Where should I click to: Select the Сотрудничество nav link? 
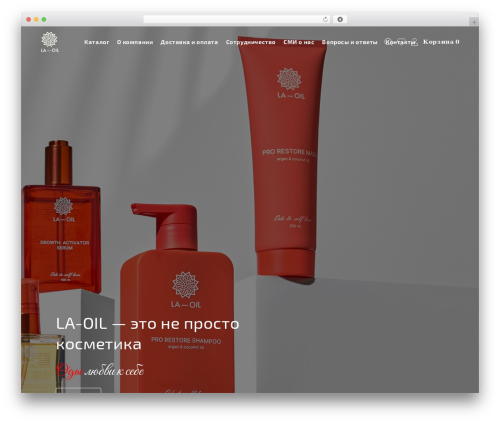coord(250,42)
